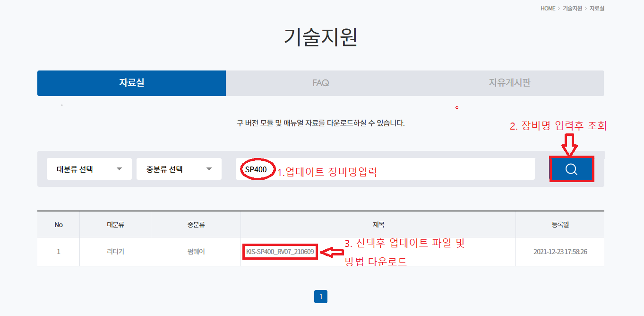The width and height of the screenshot is (644, 316).
Task: Go to HOME in the breadcrumb
Action: point(548,9)
